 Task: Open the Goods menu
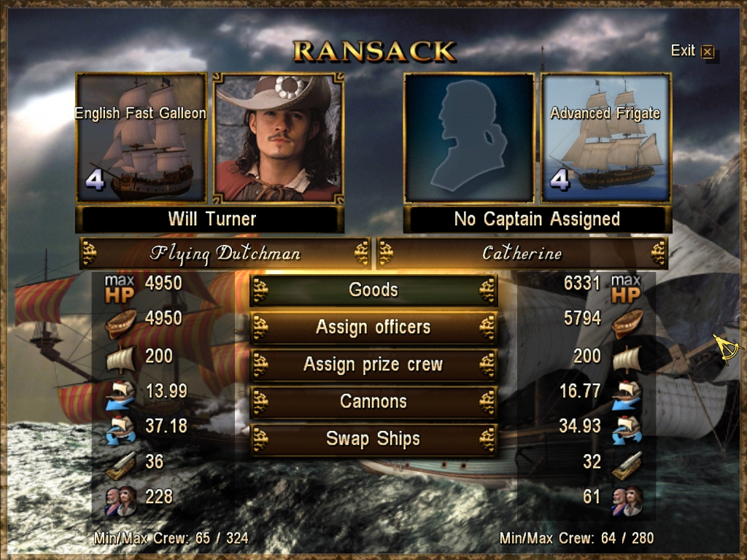coord(373,290)
